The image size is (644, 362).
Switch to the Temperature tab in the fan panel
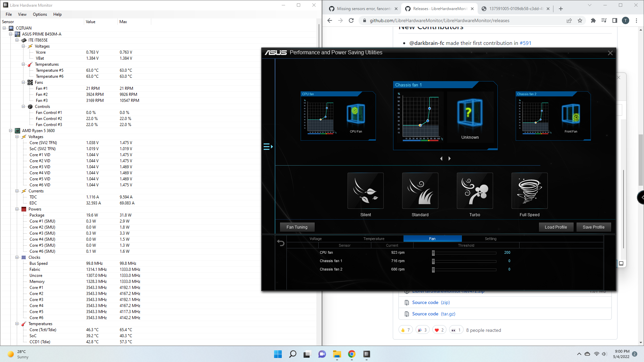[x=374, y=238]
